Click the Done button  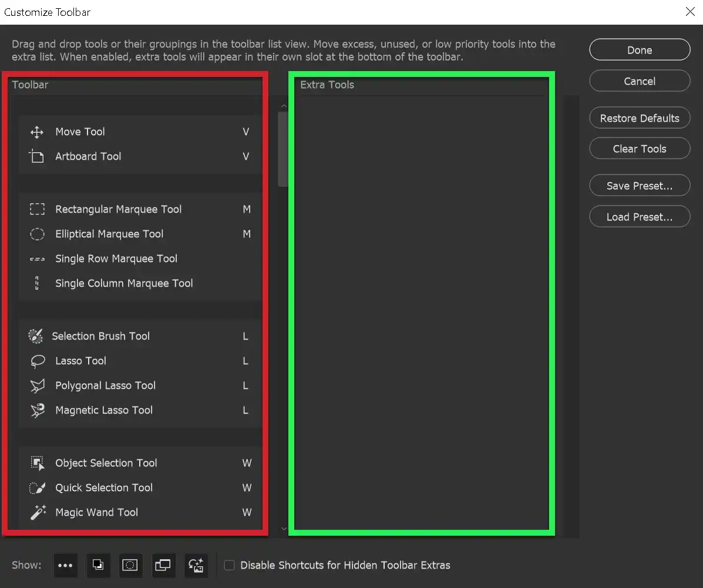pyautogui.click(x=639, y=49)
